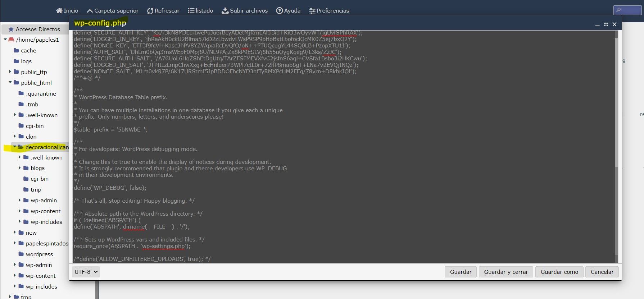Collapse decoracionalican folder arrow

[15, 147]
